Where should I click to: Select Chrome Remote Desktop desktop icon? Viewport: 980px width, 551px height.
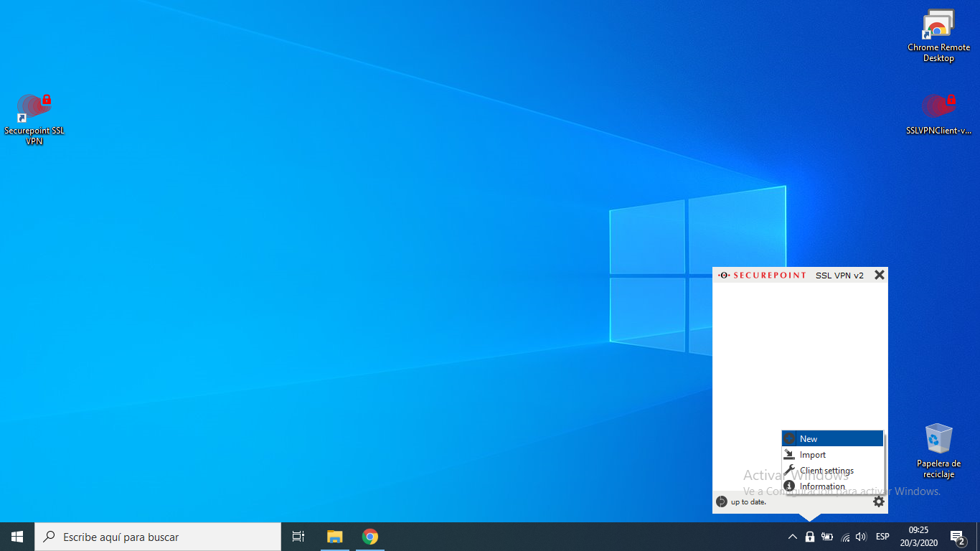pos(938,36)
